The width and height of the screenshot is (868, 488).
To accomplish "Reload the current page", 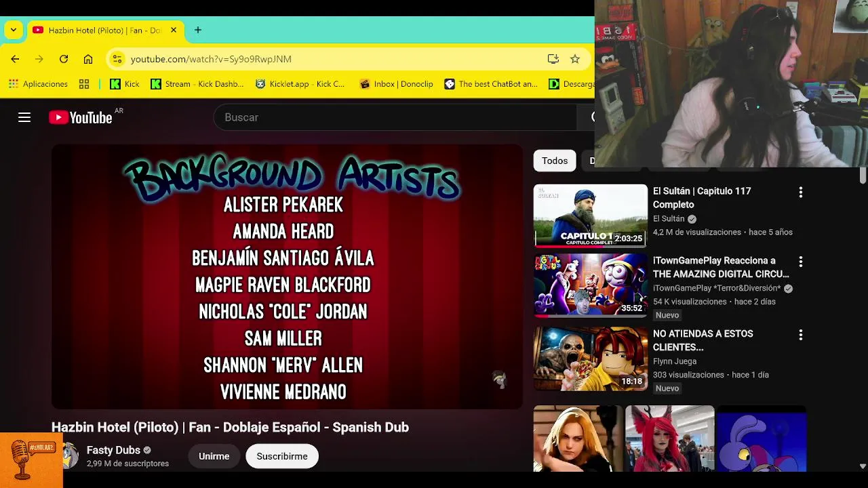I will (64, 59).
